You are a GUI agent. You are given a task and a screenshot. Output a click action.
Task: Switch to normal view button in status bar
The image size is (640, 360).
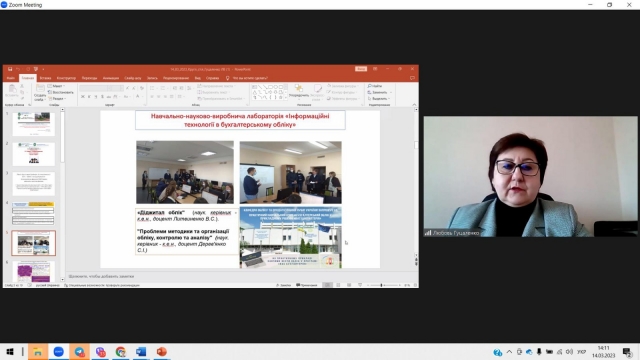[x=327, y=285]
